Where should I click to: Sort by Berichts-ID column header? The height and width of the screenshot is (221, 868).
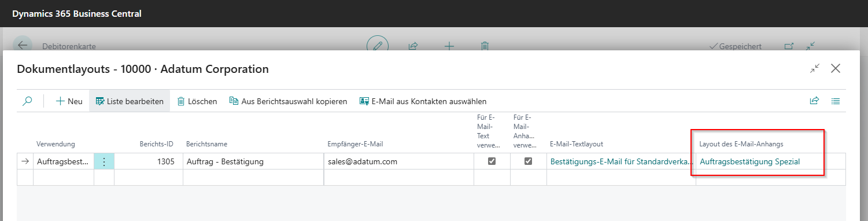(157, 144)
